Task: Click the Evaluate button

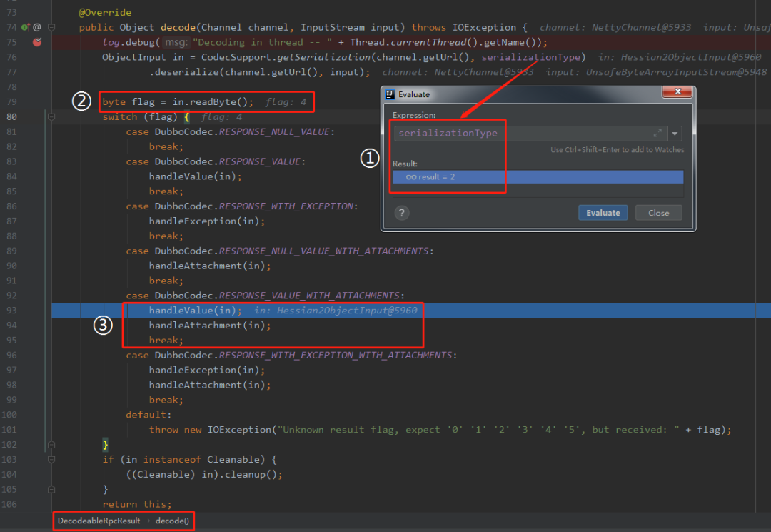Action: click(x=603, y=213)
